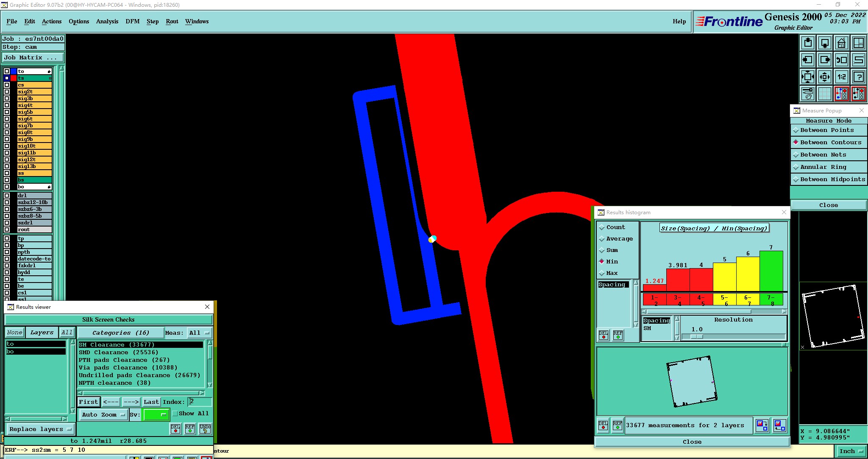Click the DEL icon in Results viewer
Screen dimensions: 868x459
coord(175,429)
